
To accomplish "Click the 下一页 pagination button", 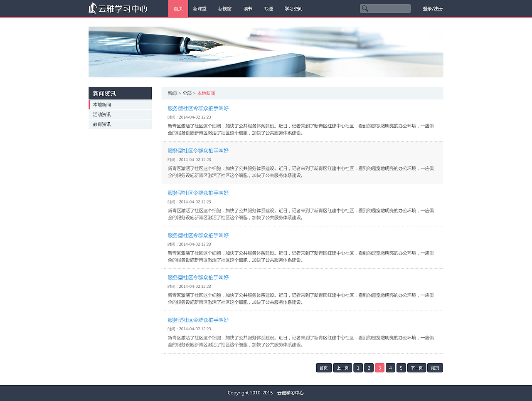I will coord(416,368).
